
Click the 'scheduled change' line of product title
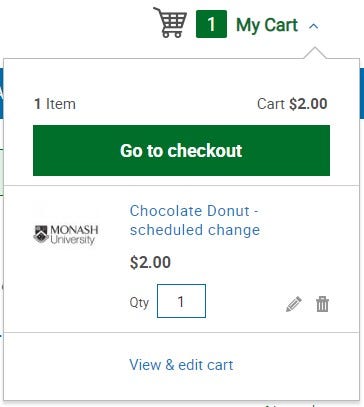(195, 230)
